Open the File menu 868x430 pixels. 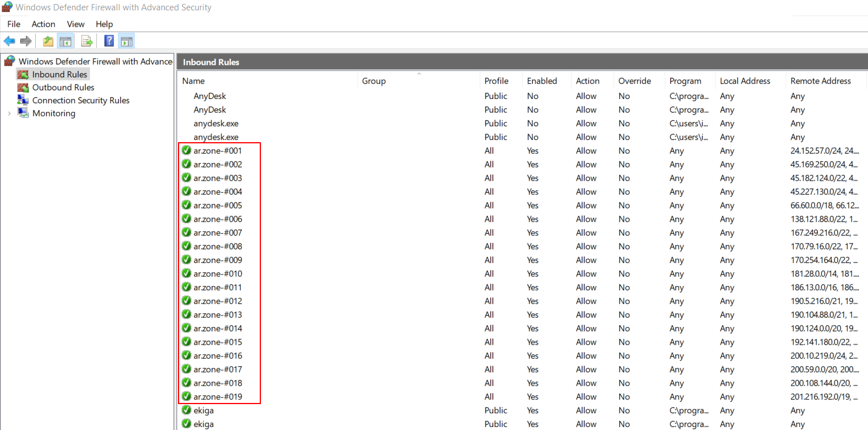coord(14,24)
